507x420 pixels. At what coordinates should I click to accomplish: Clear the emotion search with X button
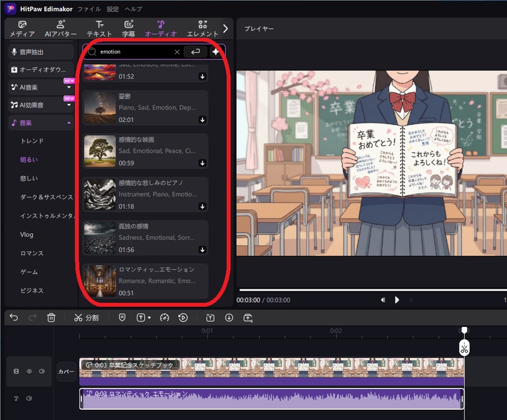[177, 52]
